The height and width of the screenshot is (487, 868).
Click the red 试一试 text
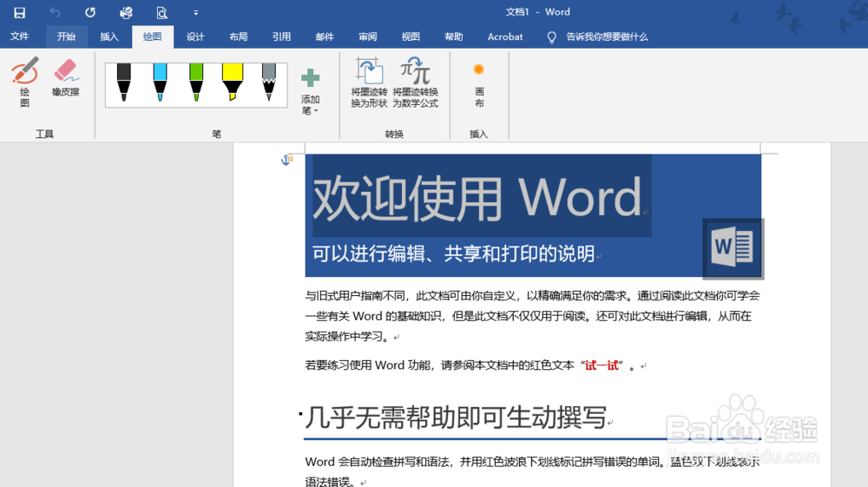602,365
